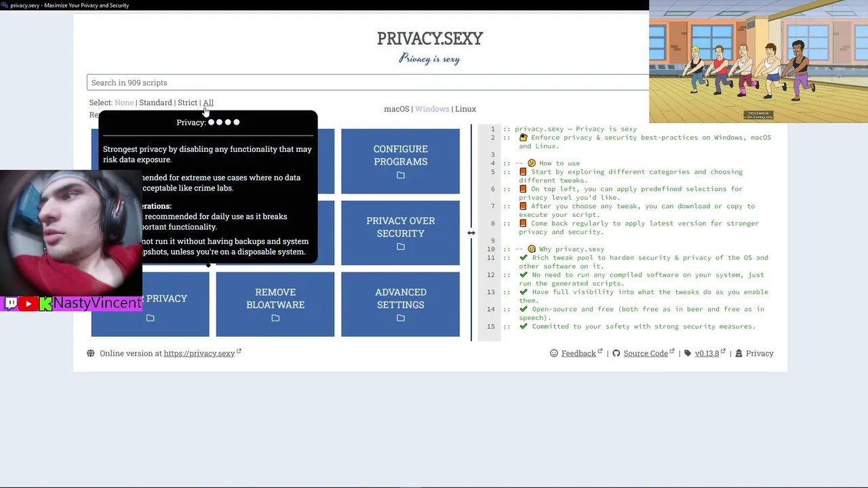Choose the Strict selection preset
The width and height of the screenshot is (868, 488).
coord(187,102)
